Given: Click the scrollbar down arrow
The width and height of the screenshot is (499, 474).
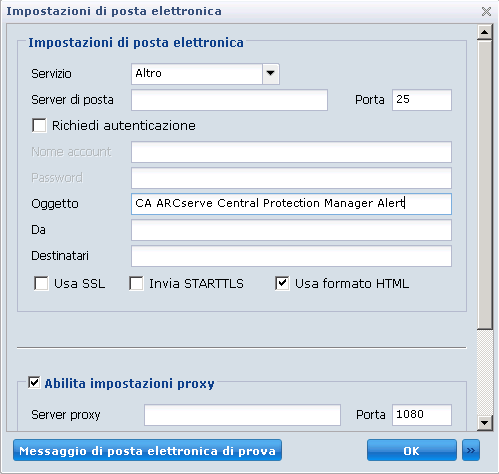Looking at the screenshot, I should pos(485,423).
